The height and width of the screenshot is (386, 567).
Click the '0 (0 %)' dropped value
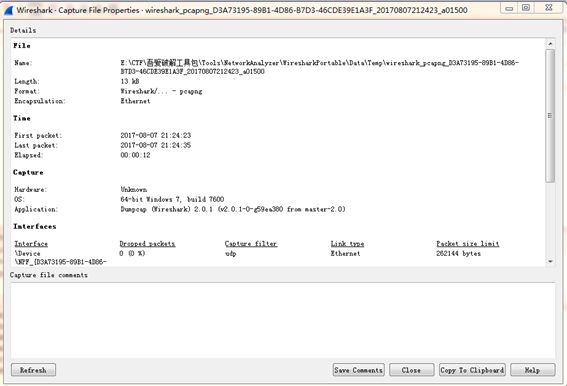point(132,253)
